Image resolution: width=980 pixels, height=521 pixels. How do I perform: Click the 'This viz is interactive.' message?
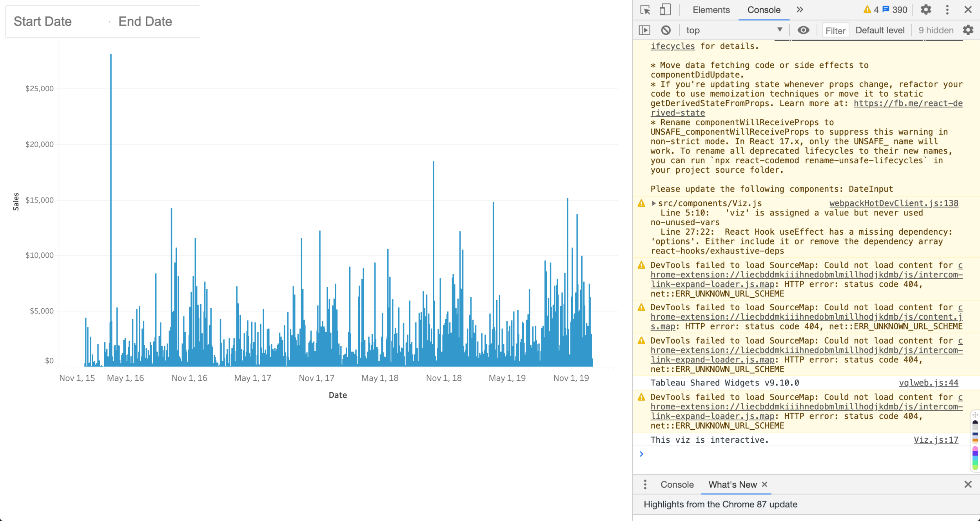[x=710, y=440]
